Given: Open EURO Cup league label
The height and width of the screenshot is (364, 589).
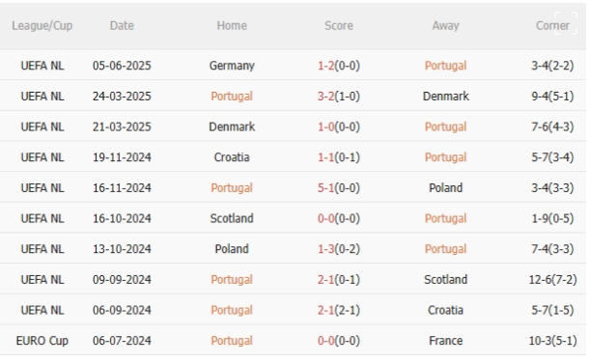Looking at the screenshot, I should pos(42,340).
